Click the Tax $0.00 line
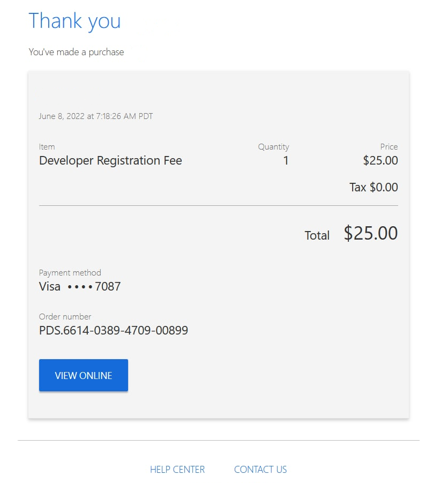This screenshot has width=448, height=483. click(374, 187)
